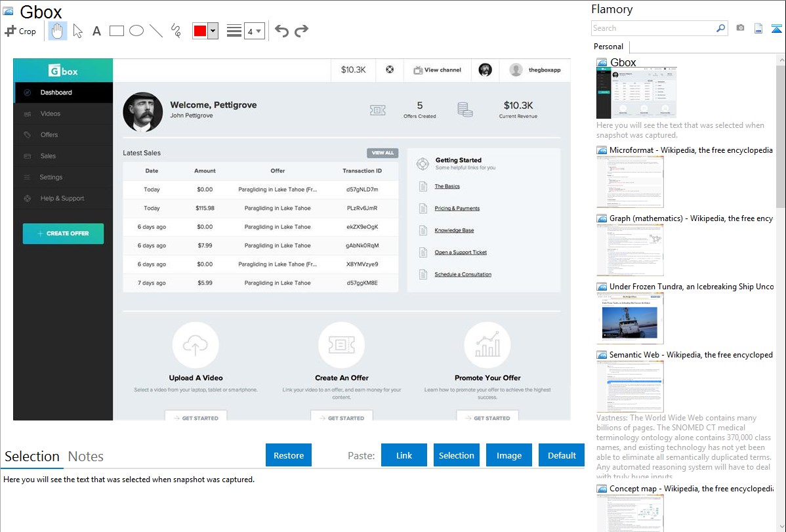
Task: Type in the Flamory search field
Action: [x=653, y=28]
